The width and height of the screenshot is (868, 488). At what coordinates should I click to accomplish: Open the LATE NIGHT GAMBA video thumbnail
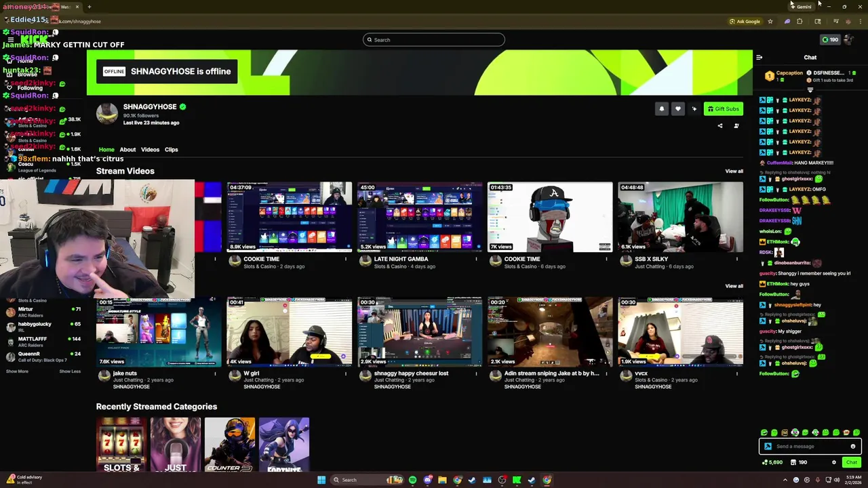(420, 217)
